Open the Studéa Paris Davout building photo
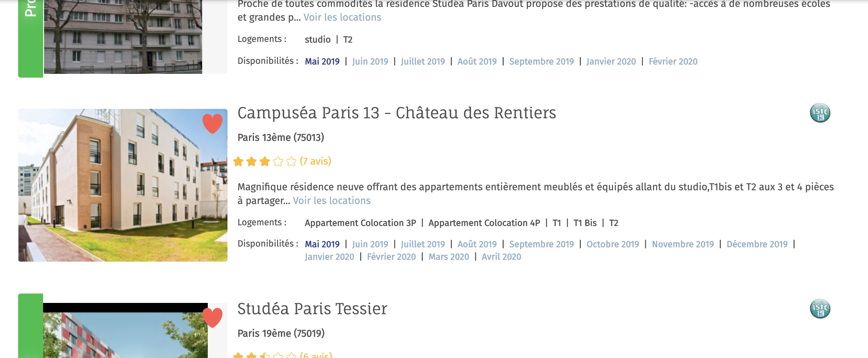Viewport: 868px width, 358px height. pos(123,36)
